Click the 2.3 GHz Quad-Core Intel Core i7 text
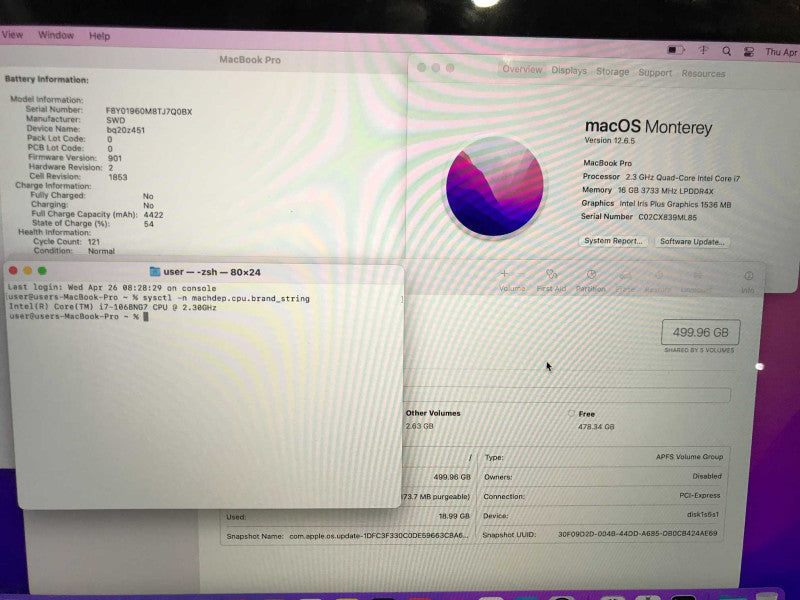This screenshot has height=600, width=800. (683, 178)
